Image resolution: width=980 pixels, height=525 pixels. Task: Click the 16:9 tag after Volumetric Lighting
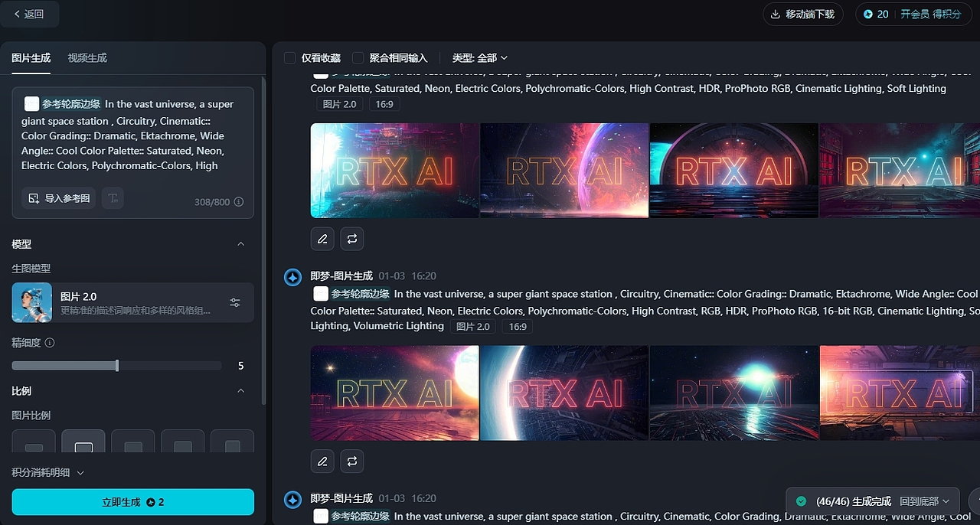click(x=518, y=327)
